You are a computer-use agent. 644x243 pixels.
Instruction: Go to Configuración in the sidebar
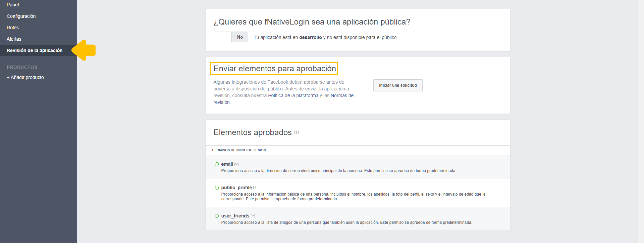pyautogui.click(x=21, y=16)
